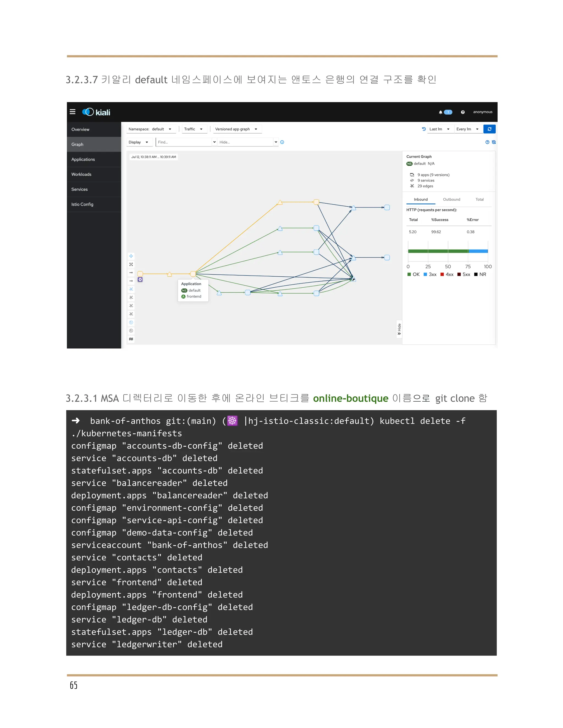The width and height of the screenshot is (563, 728).
Task: Click the Find/Hide info icon
Action: coord(282,142)
